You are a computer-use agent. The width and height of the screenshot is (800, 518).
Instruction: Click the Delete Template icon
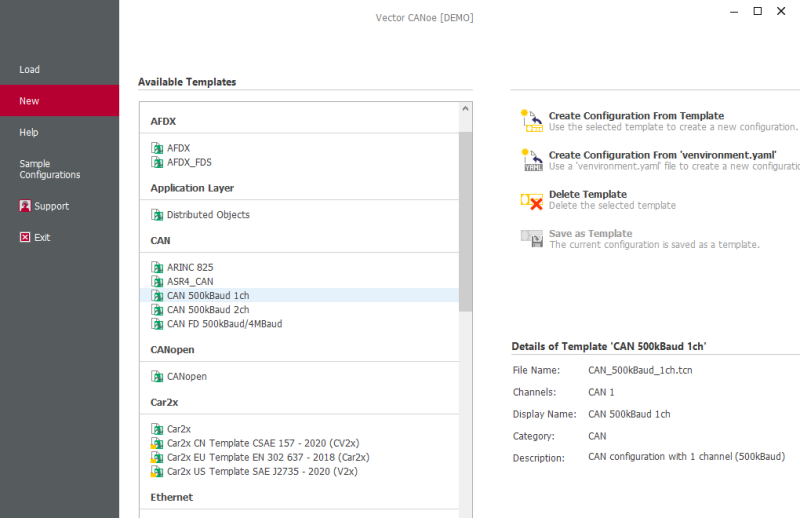[531, 200]
